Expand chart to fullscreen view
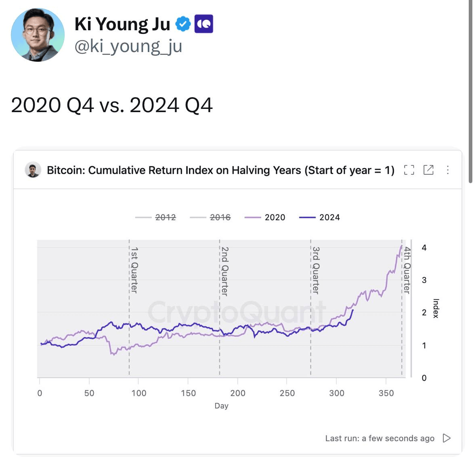Image resolution: width=476 pixels, height=457 pixels. [409, 170]
